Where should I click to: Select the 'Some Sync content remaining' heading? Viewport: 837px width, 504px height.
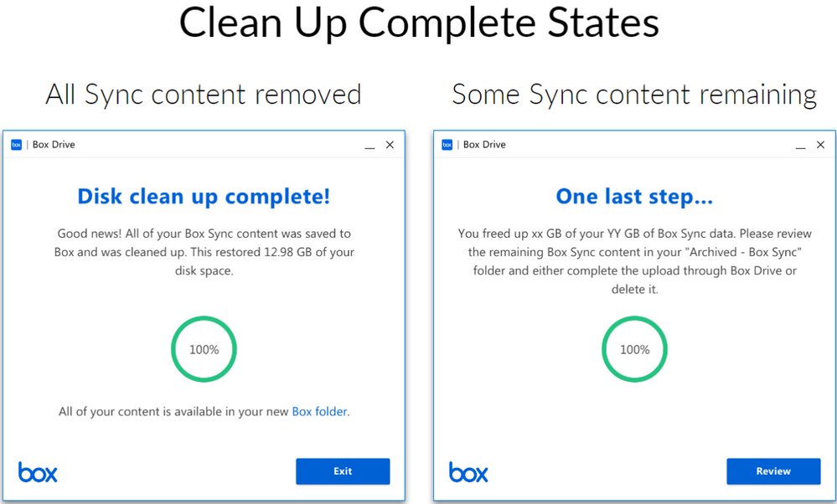click(634, 95)
